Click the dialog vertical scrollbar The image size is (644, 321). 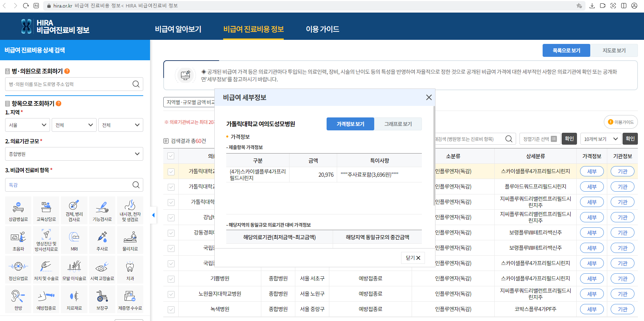(434, 157)
